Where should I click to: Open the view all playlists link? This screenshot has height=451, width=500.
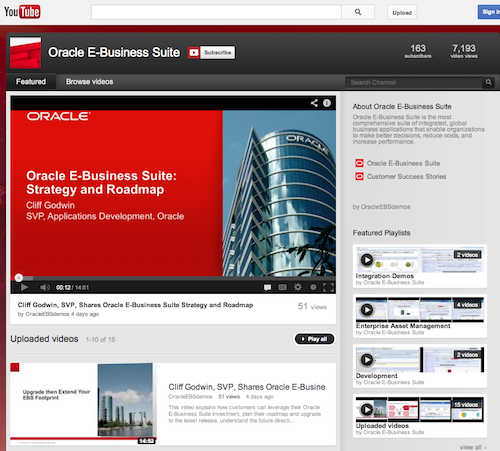(473, 447)
